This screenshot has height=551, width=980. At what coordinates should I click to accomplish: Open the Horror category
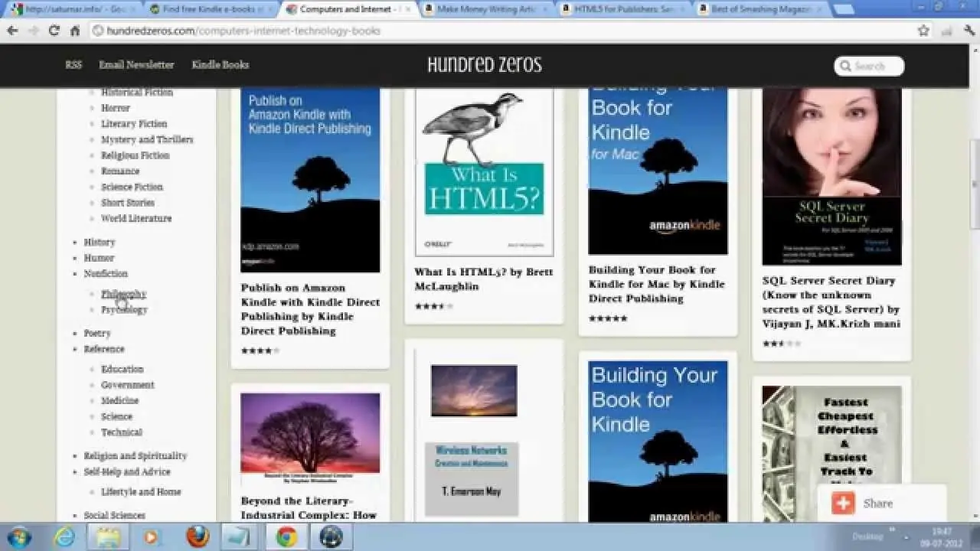tap(116, 108)
